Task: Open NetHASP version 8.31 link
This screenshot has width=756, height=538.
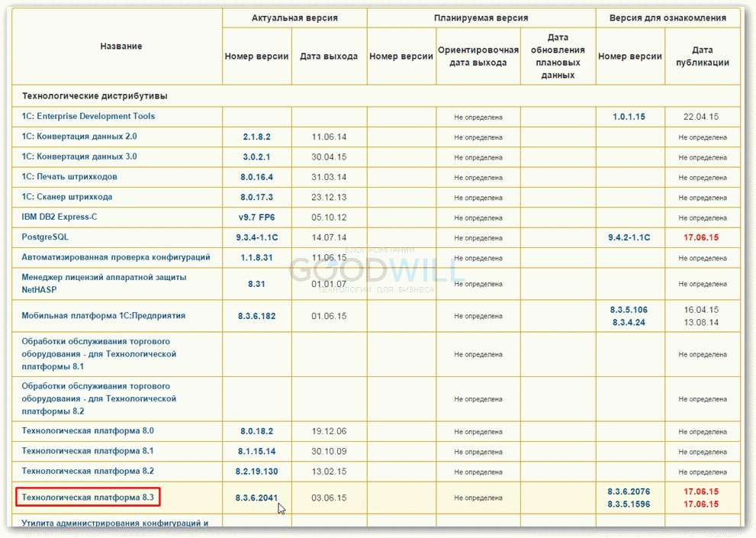Action: click(x=257, y=284)
